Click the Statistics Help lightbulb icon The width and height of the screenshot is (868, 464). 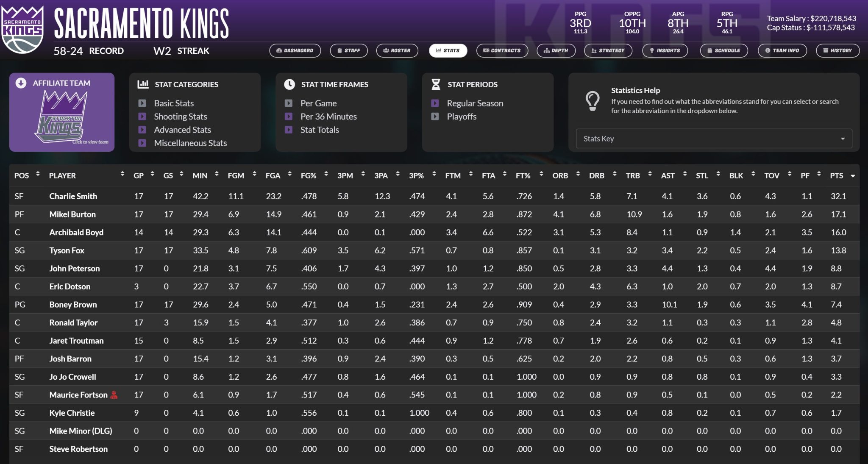592,101
